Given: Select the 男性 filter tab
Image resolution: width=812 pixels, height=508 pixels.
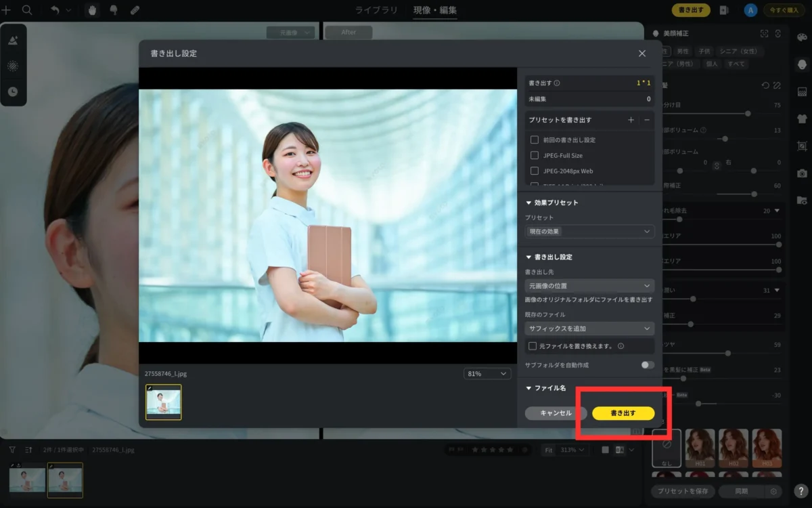Looking at the screenshot, I should point(683,51).
